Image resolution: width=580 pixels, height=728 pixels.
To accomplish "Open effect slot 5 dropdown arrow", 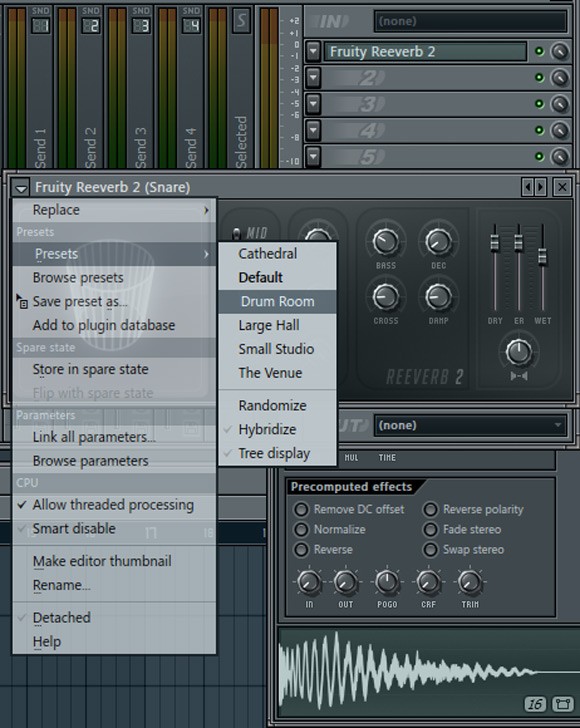I will [313, 156].
